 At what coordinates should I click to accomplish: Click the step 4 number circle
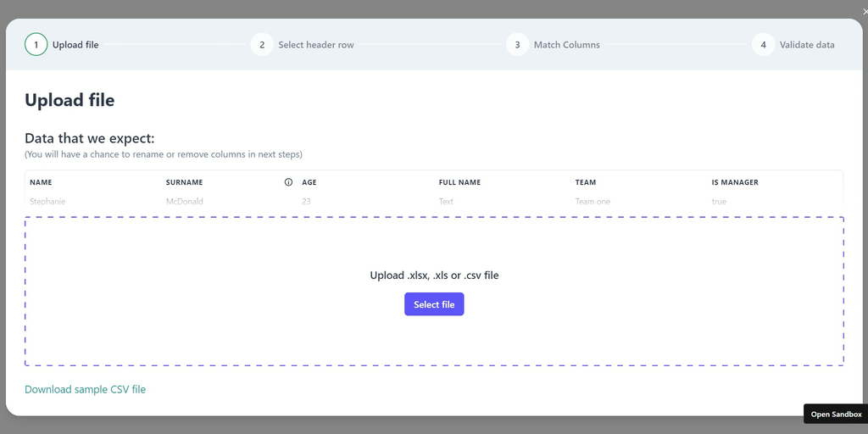[x=763, y=45]
